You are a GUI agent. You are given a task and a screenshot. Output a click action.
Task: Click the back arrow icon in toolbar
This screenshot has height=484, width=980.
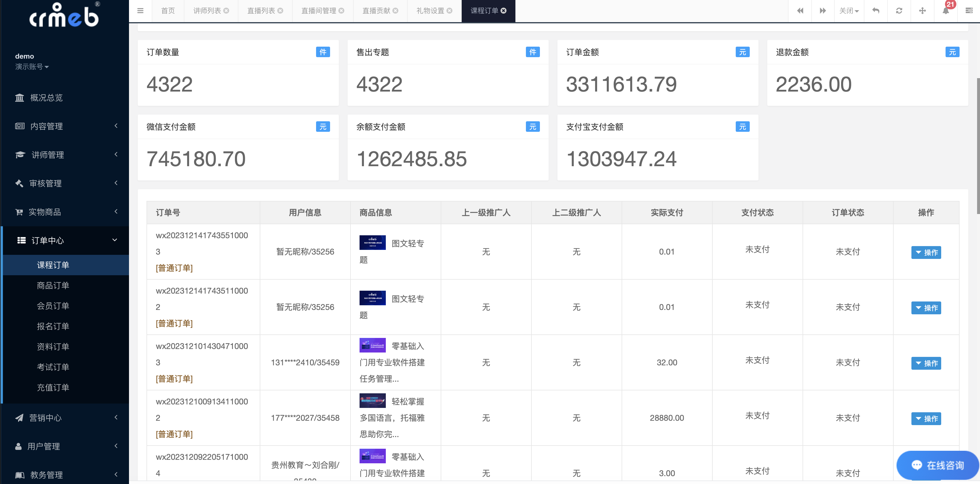[x=876, y=11]
